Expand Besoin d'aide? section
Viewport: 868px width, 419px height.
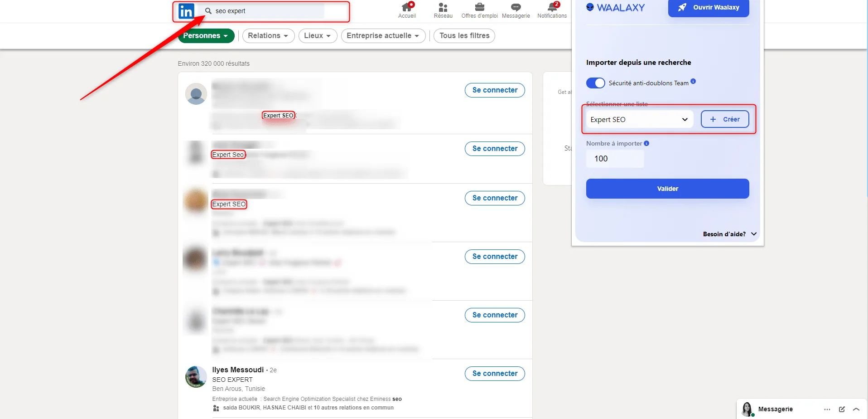(x=730, y=234)
